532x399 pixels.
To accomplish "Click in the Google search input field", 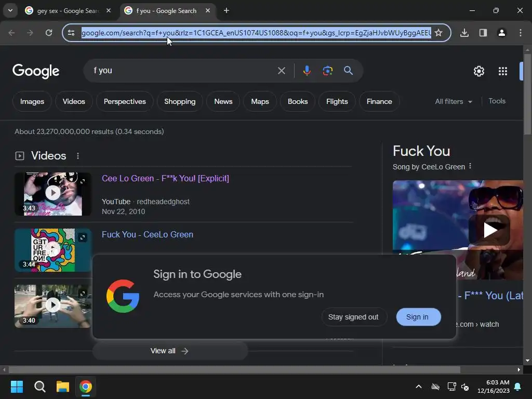I will 183,71.
